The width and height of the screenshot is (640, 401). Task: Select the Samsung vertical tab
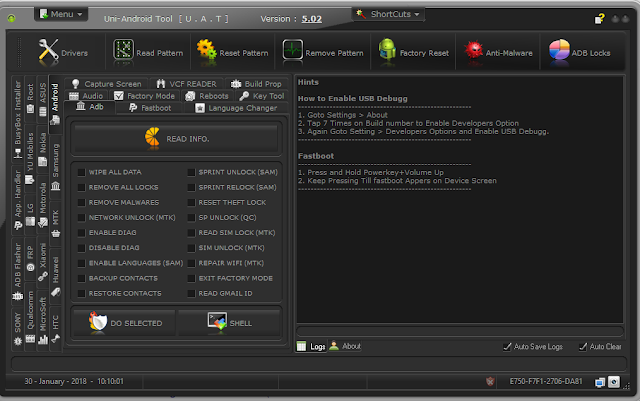click(56, 167)
